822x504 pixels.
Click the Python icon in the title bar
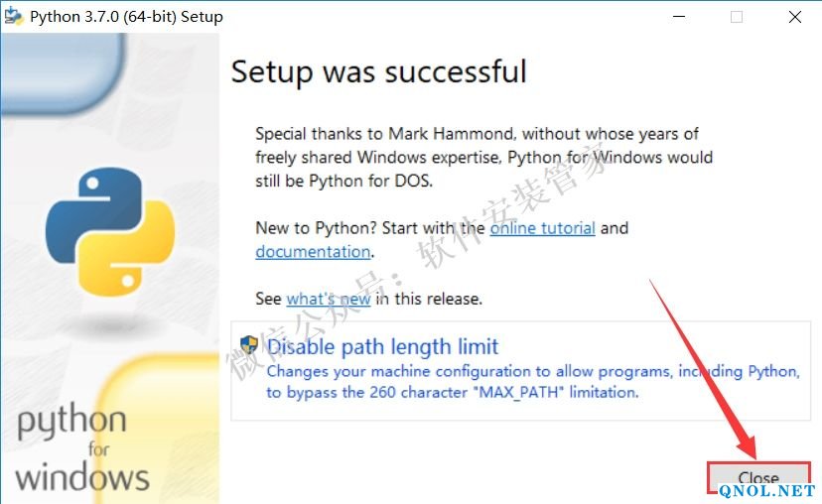tap(13, 17)
